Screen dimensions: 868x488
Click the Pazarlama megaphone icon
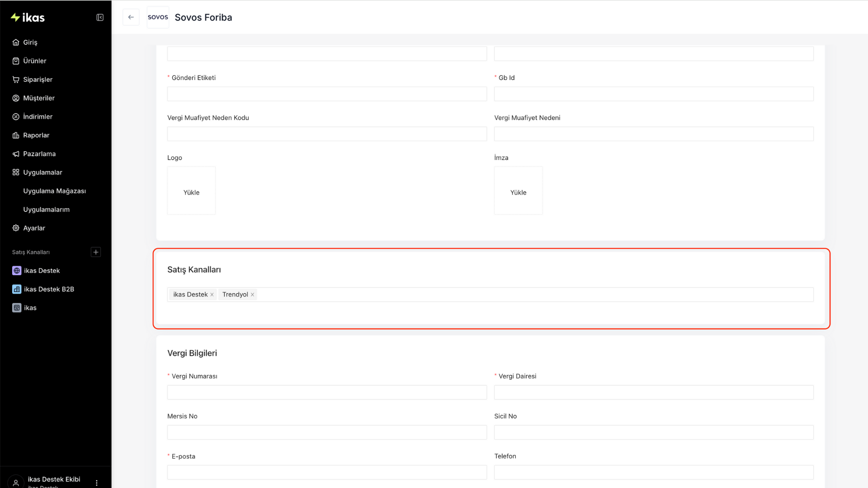pos(16,154)
